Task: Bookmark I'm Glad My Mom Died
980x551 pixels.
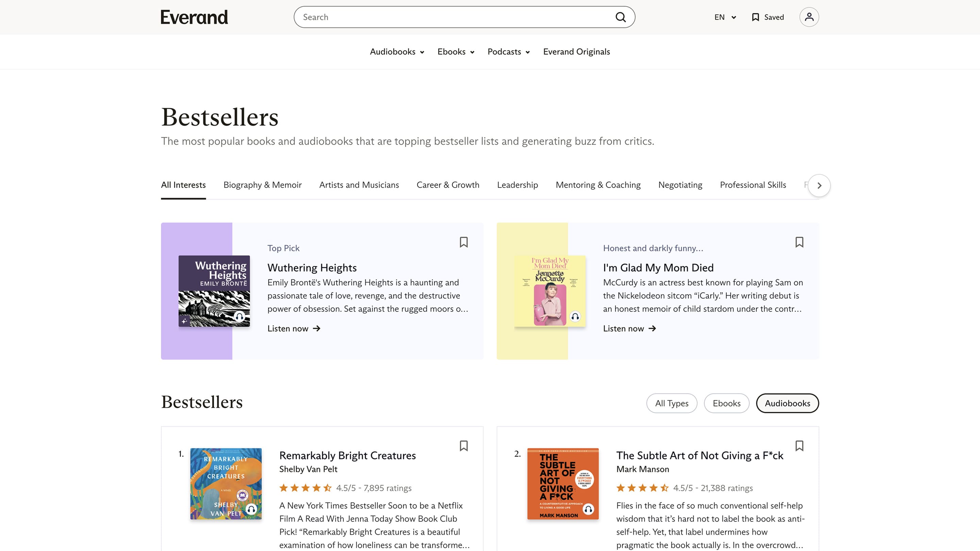Action: click(799, 242)
